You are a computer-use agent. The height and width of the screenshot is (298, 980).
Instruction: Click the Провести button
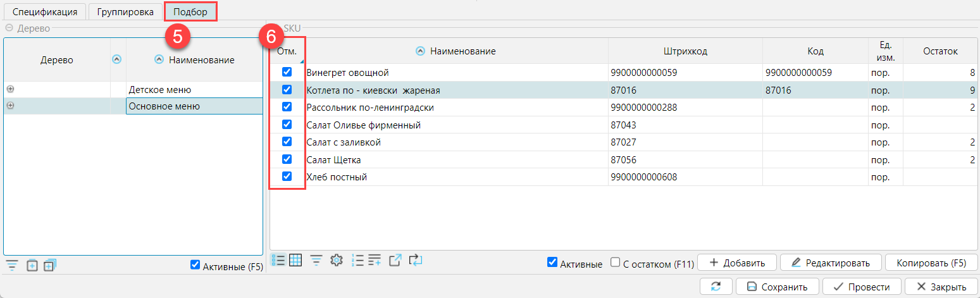click(x=862, y=287)
